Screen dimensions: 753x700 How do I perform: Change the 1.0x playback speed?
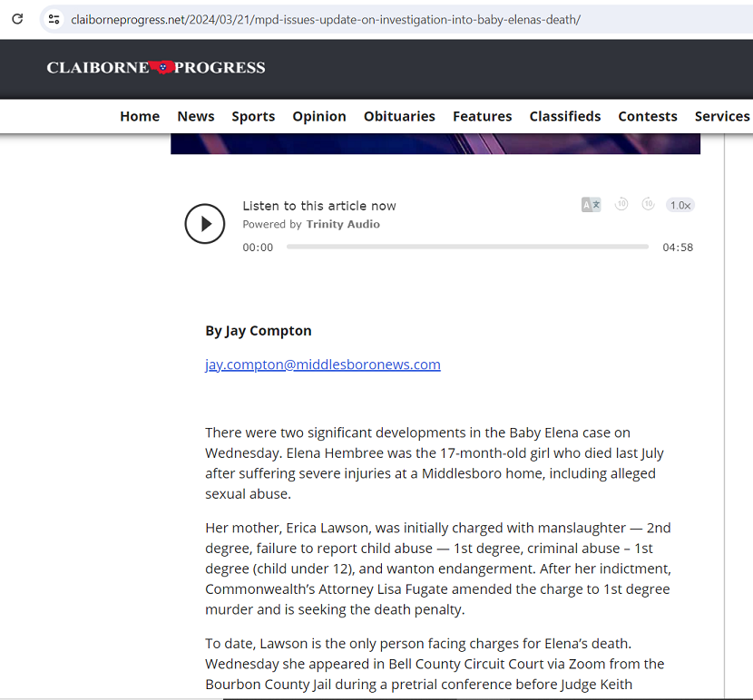680,205
